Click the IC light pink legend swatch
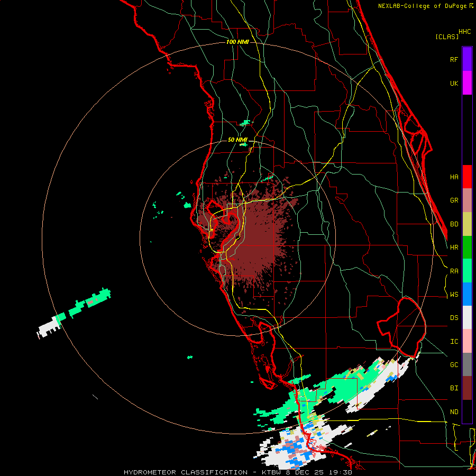476x476 pixels. (x=467, y=341)
